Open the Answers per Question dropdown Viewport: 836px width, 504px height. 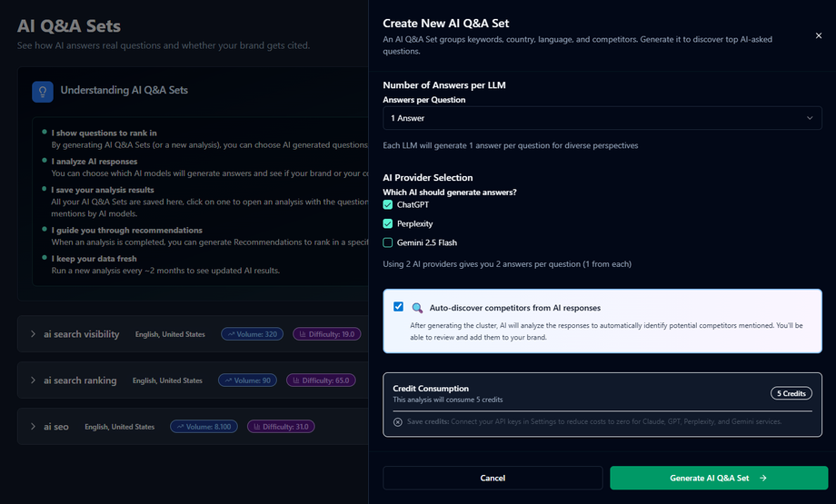(602, 118)
